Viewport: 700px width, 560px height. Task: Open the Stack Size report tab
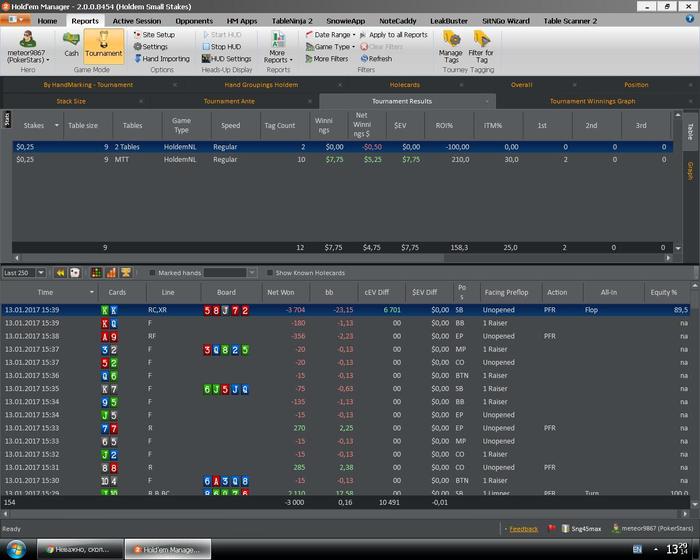click(71, 101)
